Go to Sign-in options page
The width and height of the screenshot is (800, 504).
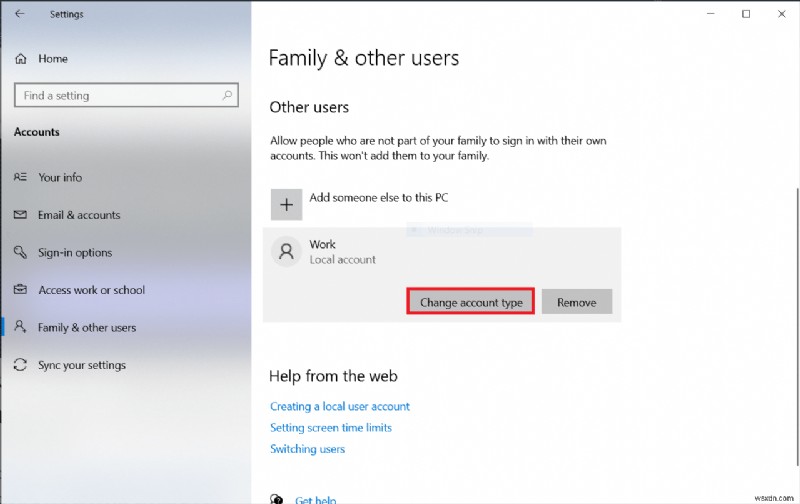click(x=75, y=253)
